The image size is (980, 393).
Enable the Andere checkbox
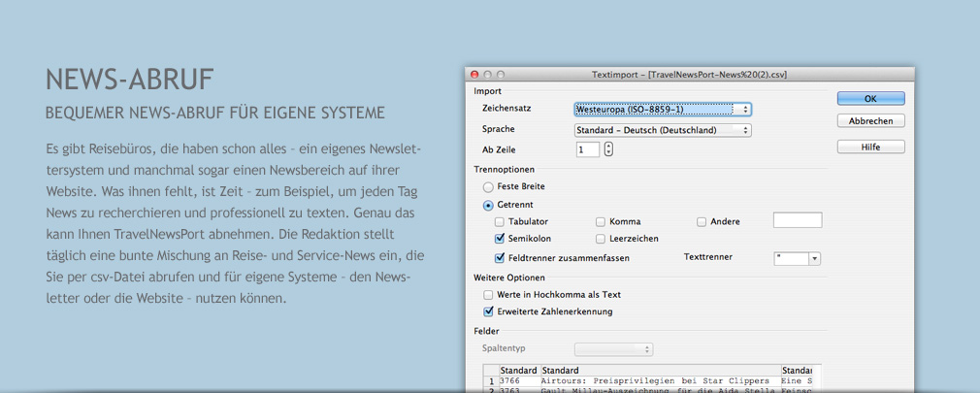point(702,222)
